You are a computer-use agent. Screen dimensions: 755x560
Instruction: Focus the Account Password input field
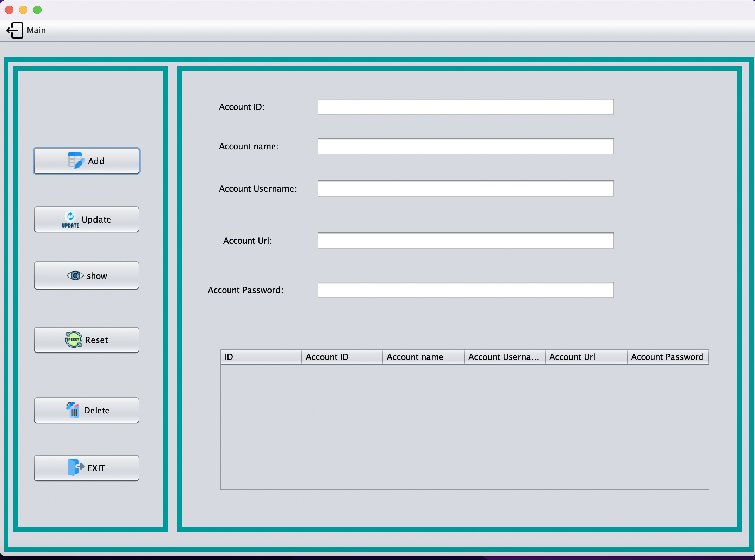tap(466, 290)
